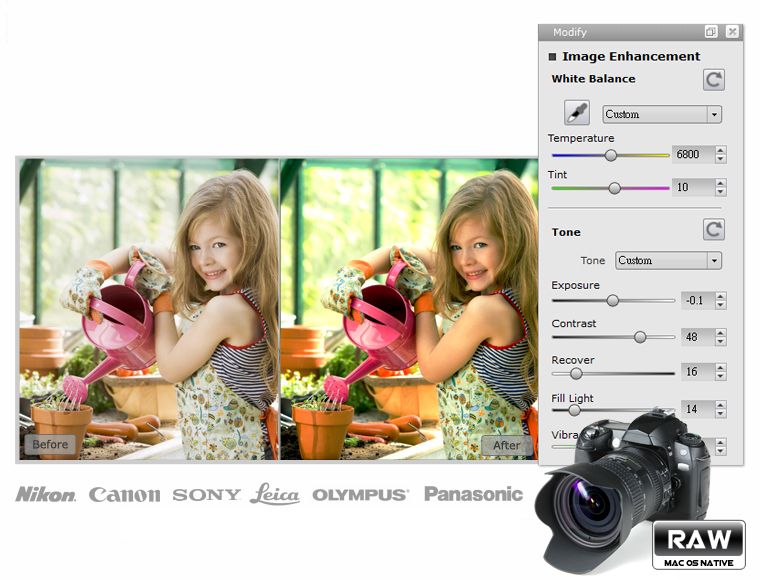Viewport: 760px width, 580px height.
Task: Adjust the Recover slider handle
Action: tap(576, 374)
